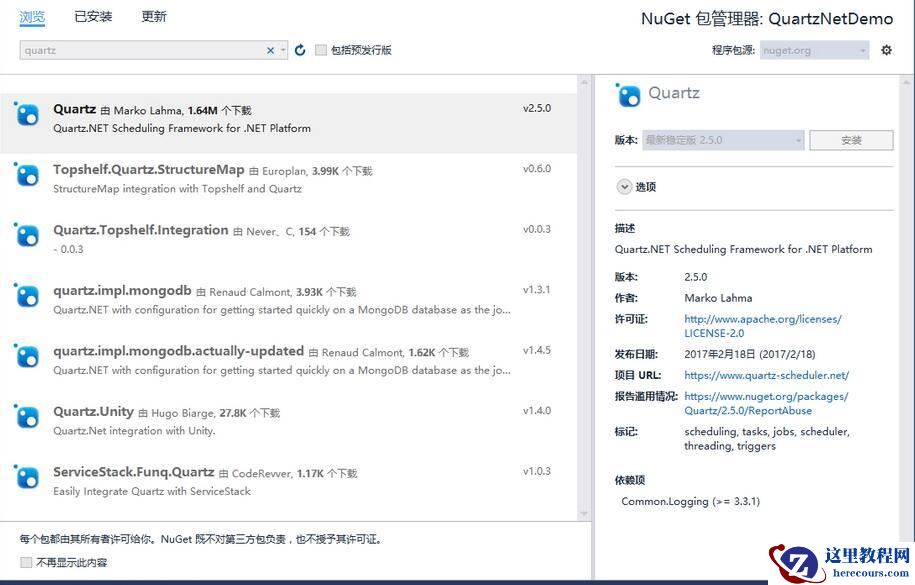Select the Quartz.Topshelf.Integration title
Screen dimensions: 915x585
141,230
